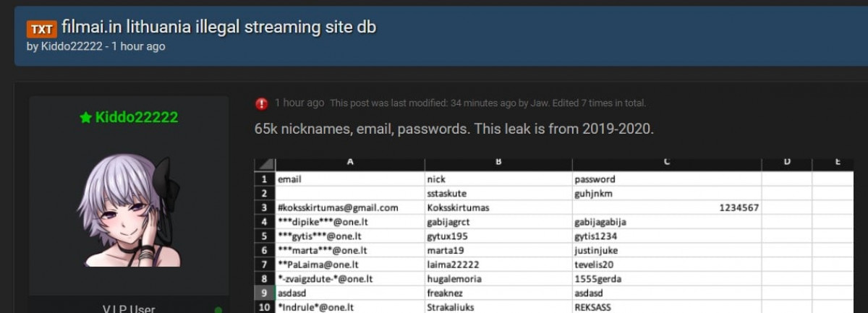The width and height of the screenshot is (868, 313).
Task: Click the orange TXT thread prefix badge
Action: [x=42, y=29]
